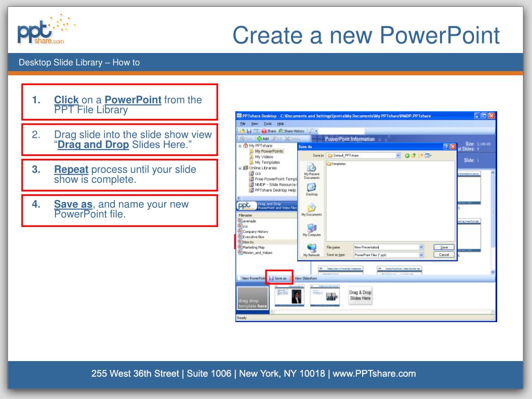
Task: Click the columns layout icon in toolbar
Action: [x=256, y=131]
